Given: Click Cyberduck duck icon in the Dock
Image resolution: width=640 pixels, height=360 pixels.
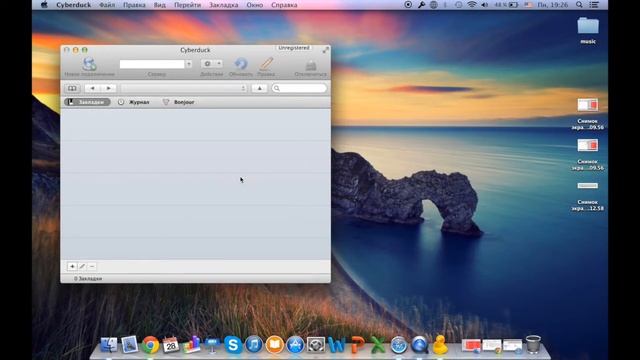Looking at the screenshot, I should pyautogui.click(x=440, y=345).
